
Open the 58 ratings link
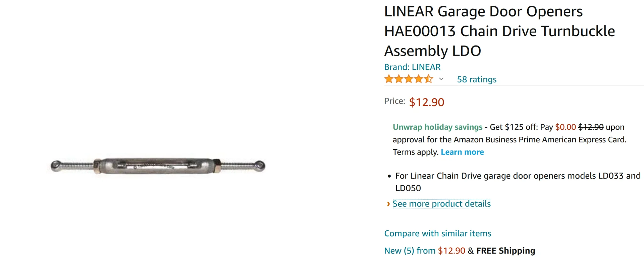477,79
